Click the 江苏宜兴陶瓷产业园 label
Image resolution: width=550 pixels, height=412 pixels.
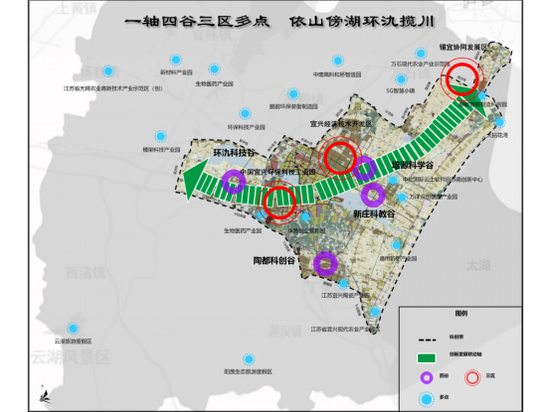(x=345, y=295)
